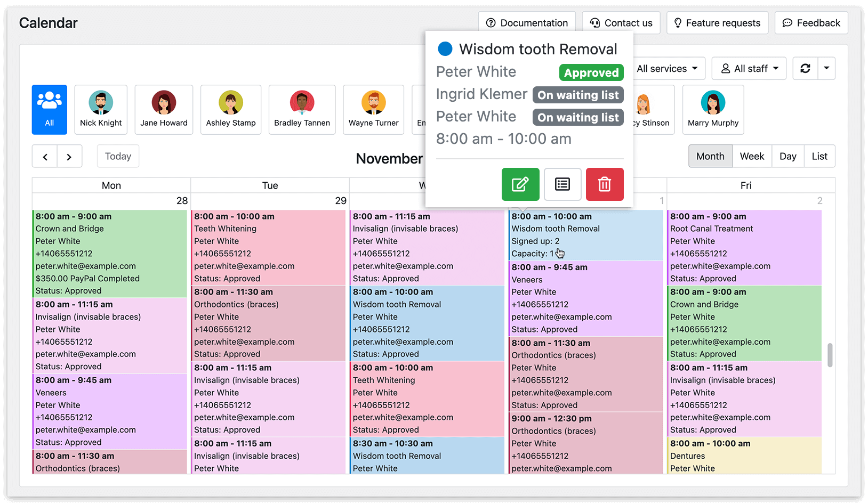868x504 pixels.
Task: Filter by Jane Howard avatar
Action: tap(164, 109)
